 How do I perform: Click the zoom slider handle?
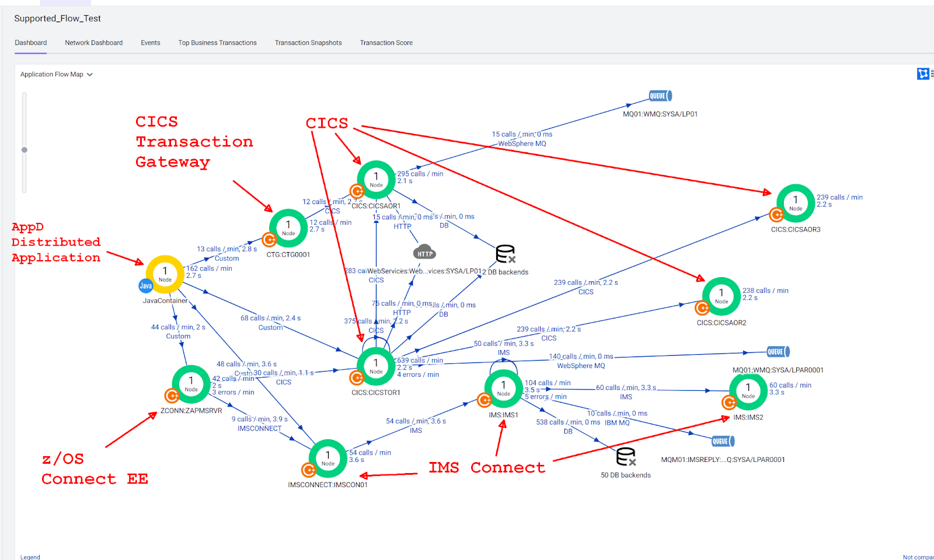point(25,150)
